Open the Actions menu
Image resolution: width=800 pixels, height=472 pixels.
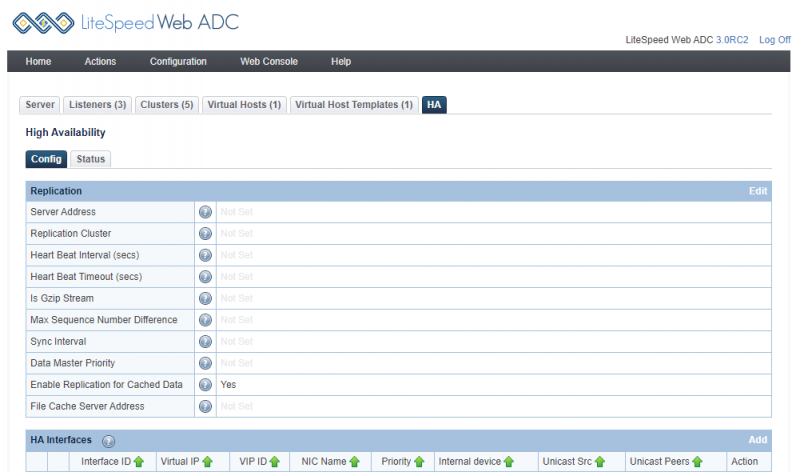[x=100, y=62]
